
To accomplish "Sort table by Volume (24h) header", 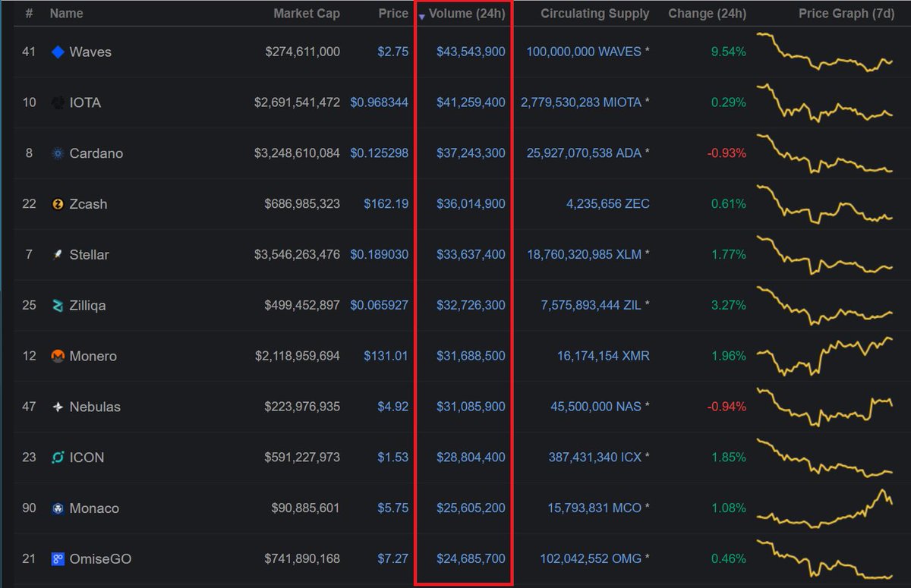I will [467, 14].
